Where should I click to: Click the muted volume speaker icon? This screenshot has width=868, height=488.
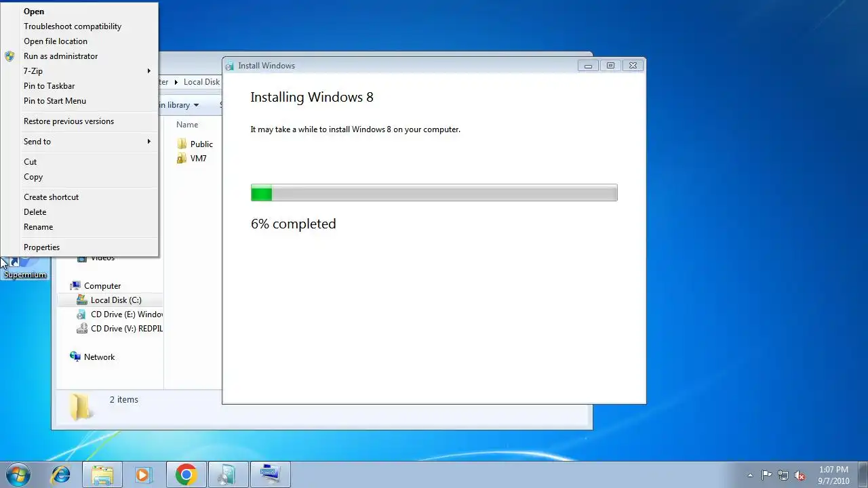coord(800,475)
